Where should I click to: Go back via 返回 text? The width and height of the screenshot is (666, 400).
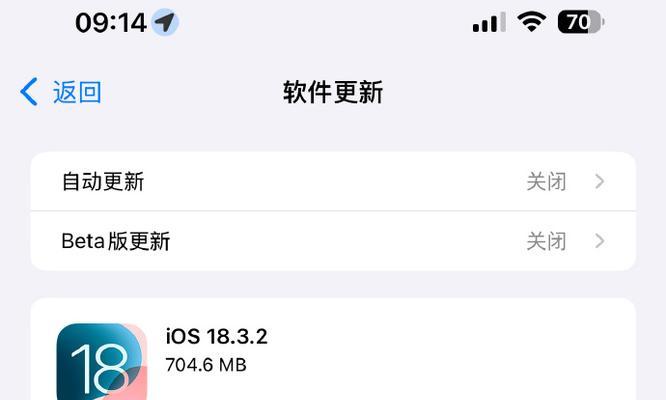77,92
